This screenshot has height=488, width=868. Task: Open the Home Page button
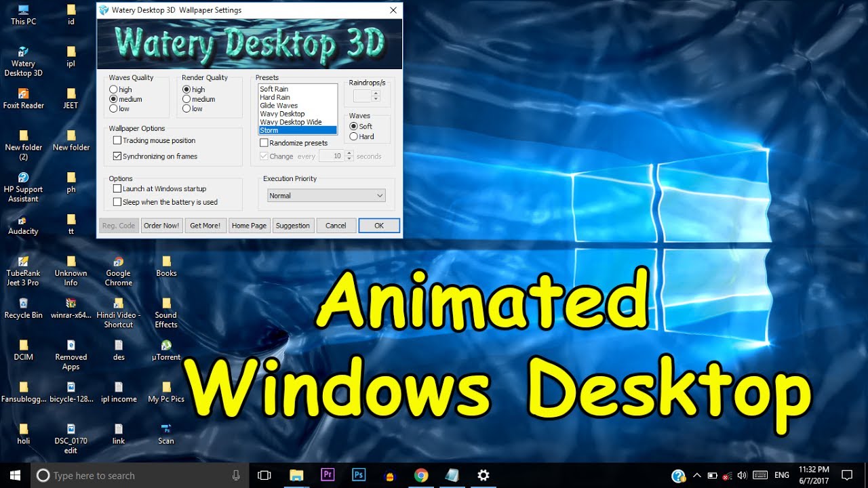249,226
